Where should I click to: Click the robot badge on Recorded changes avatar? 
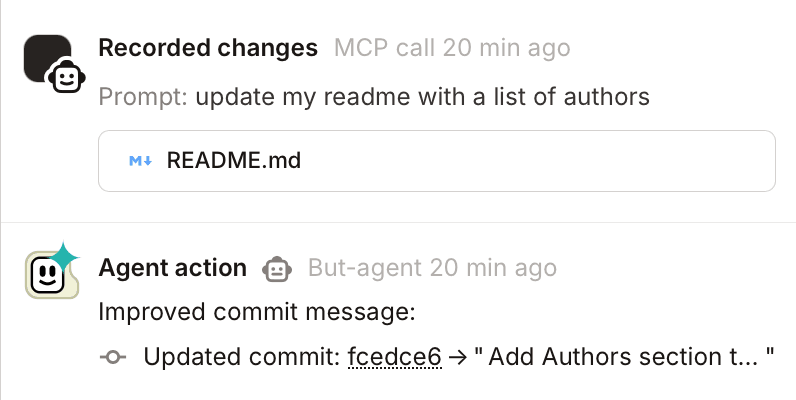point(66,77)
